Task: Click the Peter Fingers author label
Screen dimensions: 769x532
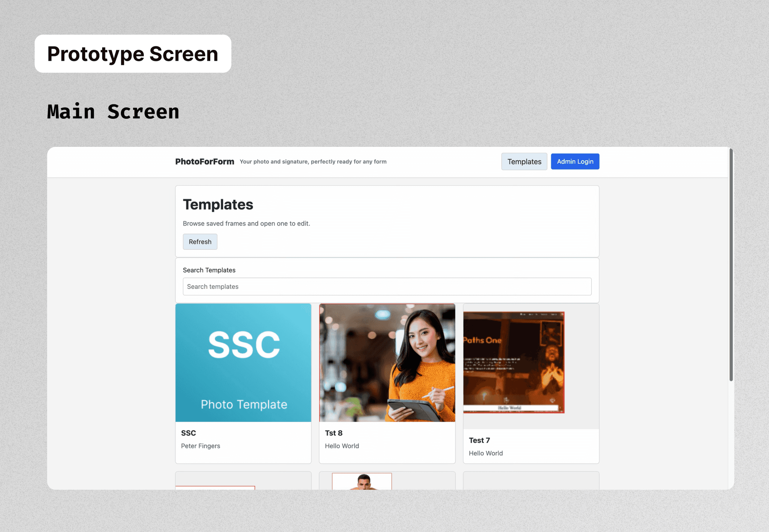Action: (201, 446)
